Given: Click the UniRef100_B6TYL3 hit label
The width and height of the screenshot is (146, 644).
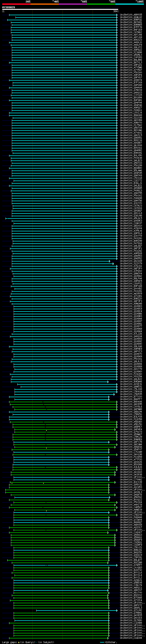Looking at the screenshot, I should pos(131,63).
